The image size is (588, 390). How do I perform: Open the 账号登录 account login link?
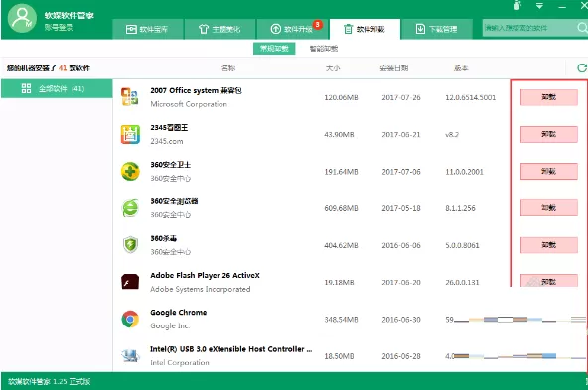(59, 28)
